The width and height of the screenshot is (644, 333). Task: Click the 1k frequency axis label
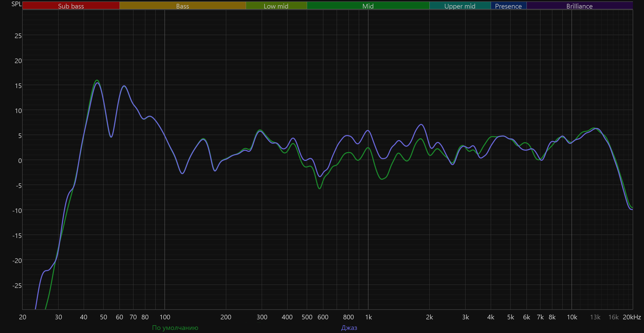coord(368,317)
